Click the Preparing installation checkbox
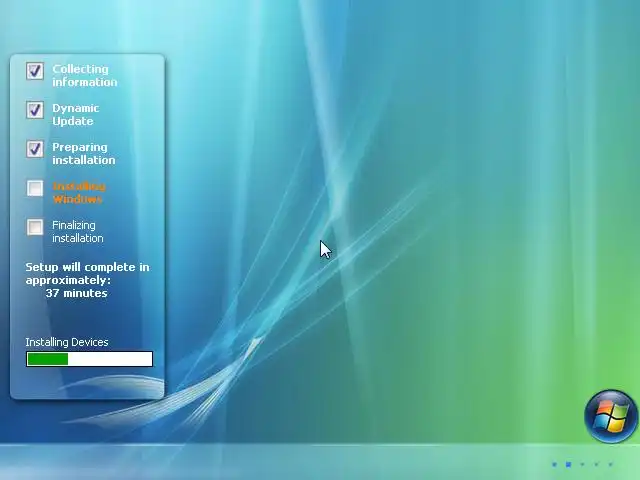640x480 pixels. click(x=35, y=149)
